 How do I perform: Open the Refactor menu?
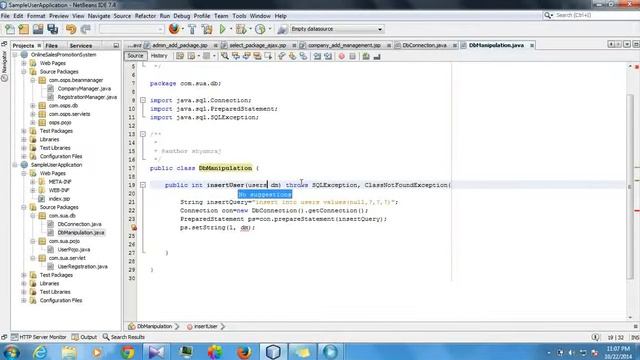pos(145,16)
